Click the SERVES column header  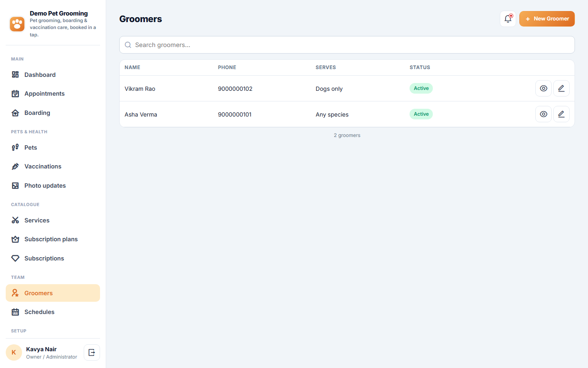(326, 67)
